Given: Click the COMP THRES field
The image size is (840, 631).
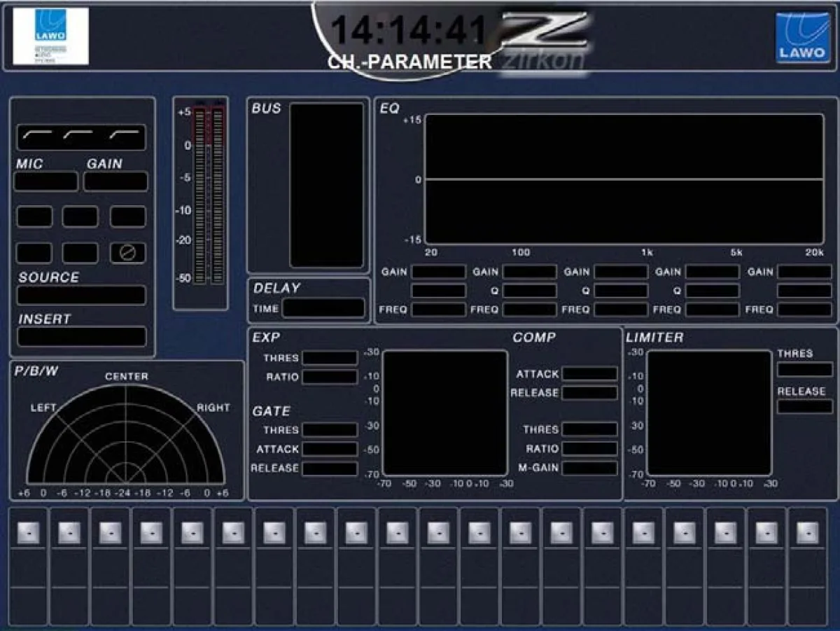Looking at the screenshot, I should pos(589,429).
